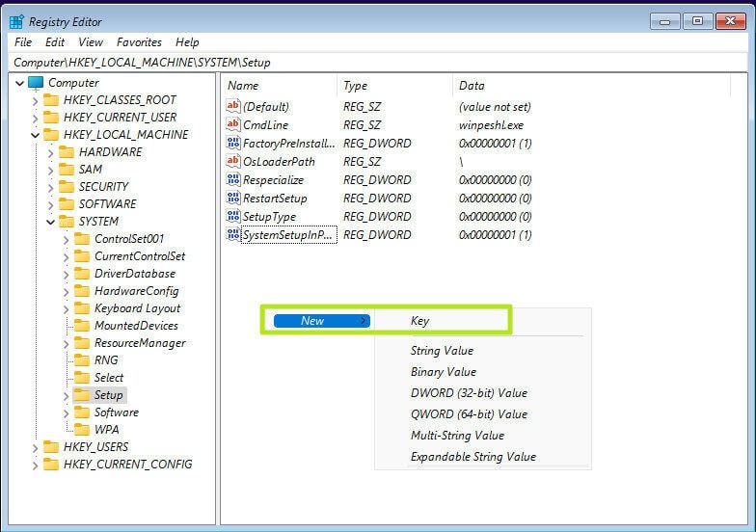Choose Key from the New submenu
Screen dimensions: 756x532
point(419,321)
